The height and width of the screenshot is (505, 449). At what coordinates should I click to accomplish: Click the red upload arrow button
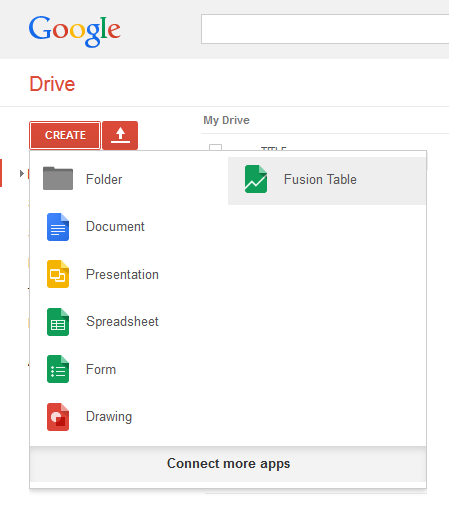[120, 135]
